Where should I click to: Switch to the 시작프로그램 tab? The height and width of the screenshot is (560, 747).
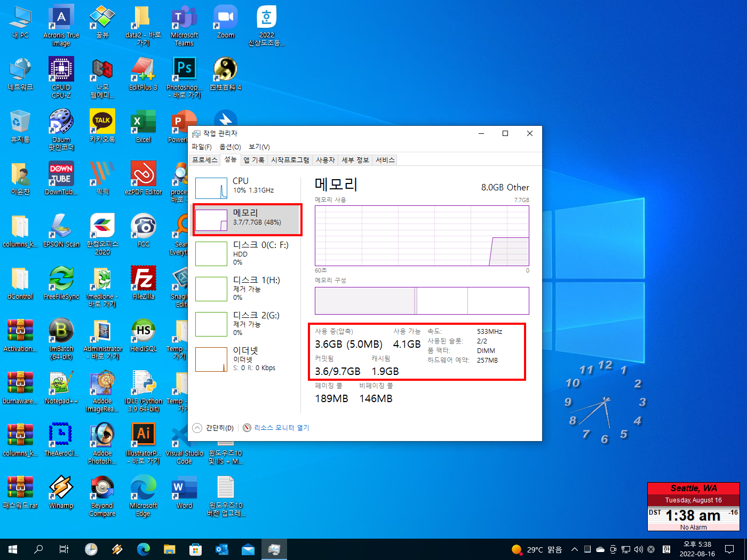point(290,160)
